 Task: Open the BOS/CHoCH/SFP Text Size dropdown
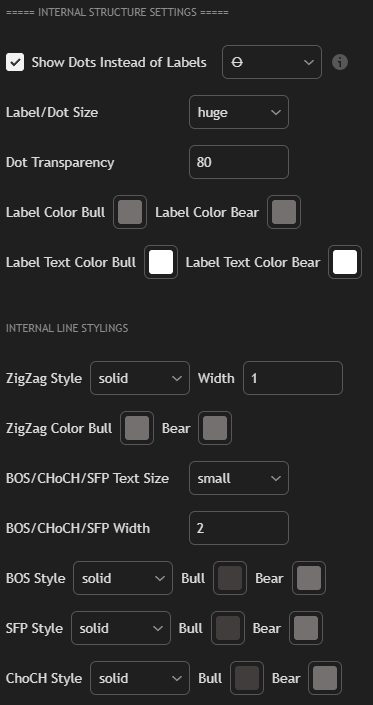[x=239, y=478]
